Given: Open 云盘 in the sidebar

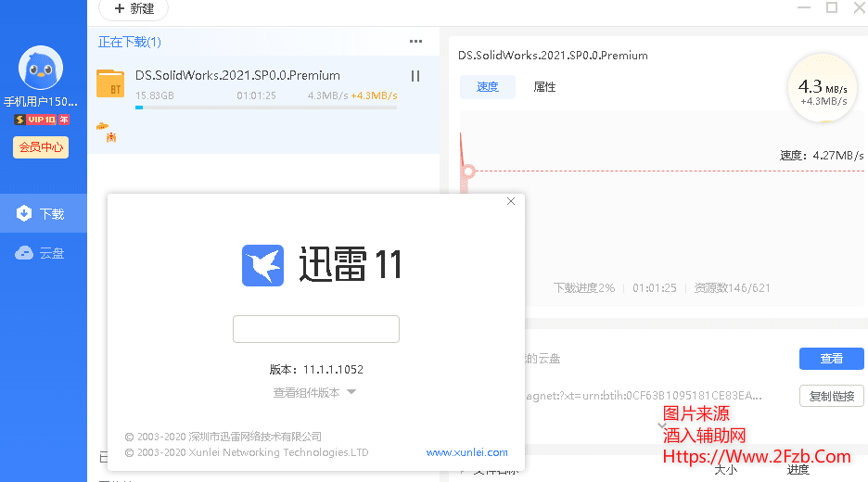Looking at the screenshot, I should pyautogui.click(x=43, y=253).
